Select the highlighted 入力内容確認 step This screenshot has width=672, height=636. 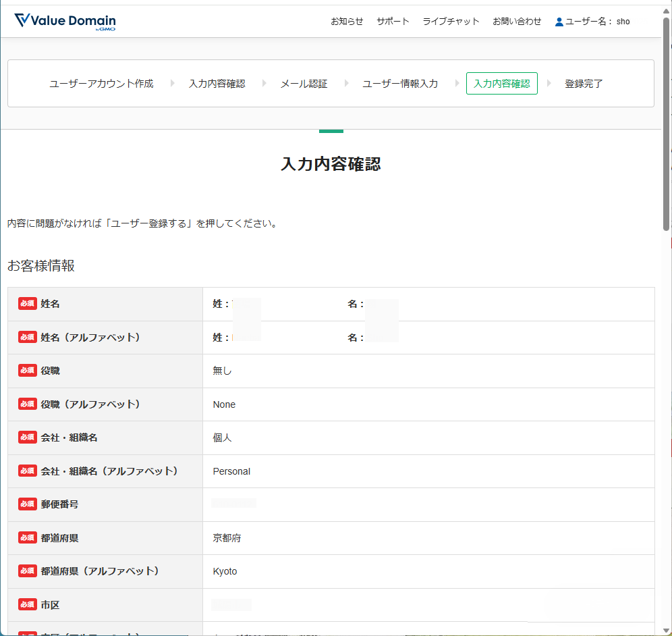click(501, 84)
